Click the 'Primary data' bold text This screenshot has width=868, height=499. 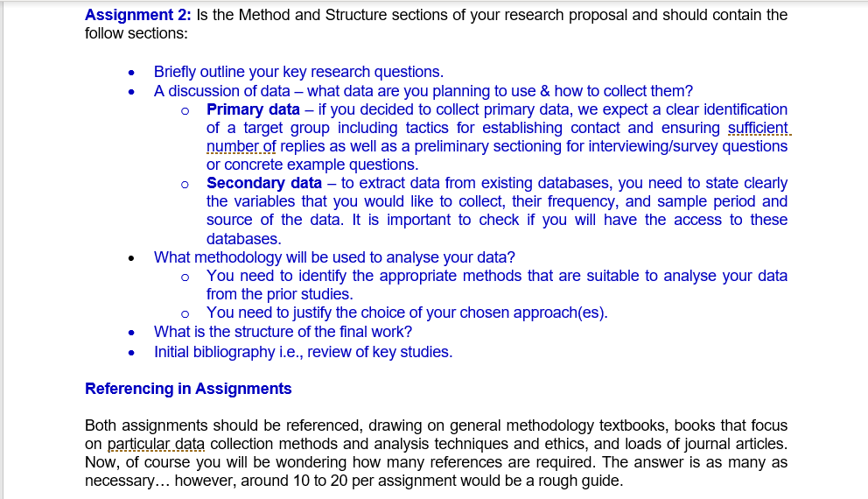[253, 109]
